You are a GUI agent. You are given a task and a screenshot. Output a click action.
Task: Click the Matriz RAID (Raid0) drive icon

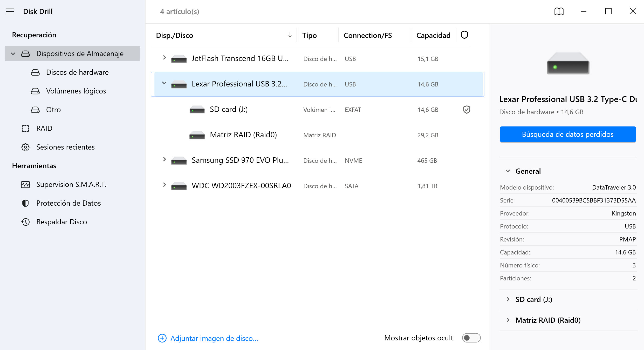tap(197, 135)
